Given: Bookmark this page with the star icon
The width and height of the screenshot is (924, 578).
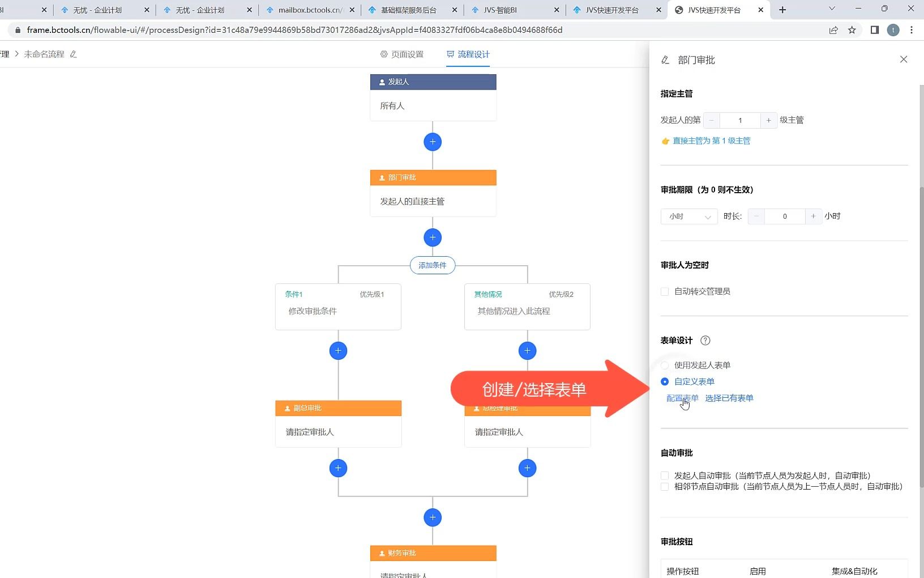Looking at the screenshot, I should (x=852, y=30).
